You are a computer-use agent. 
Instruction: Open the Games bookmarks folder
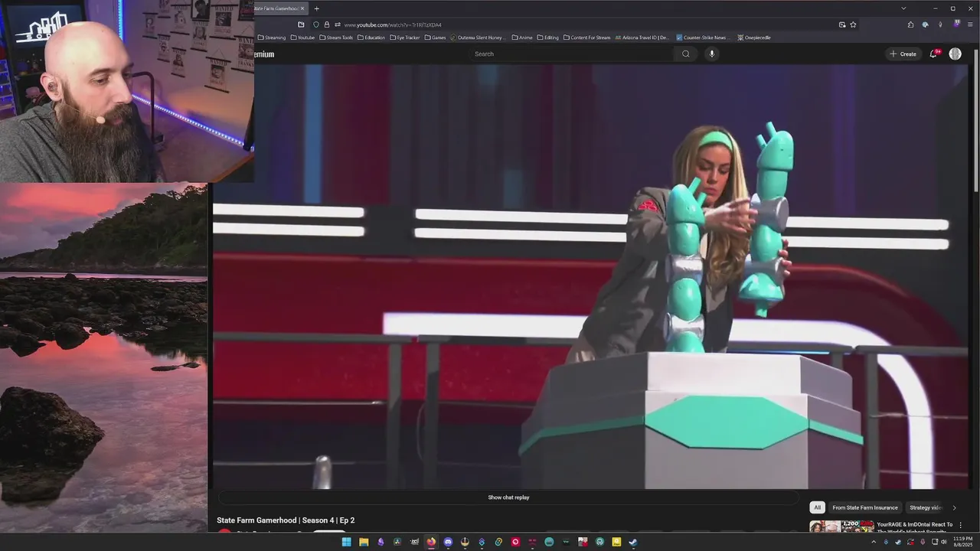pos(435,37)
